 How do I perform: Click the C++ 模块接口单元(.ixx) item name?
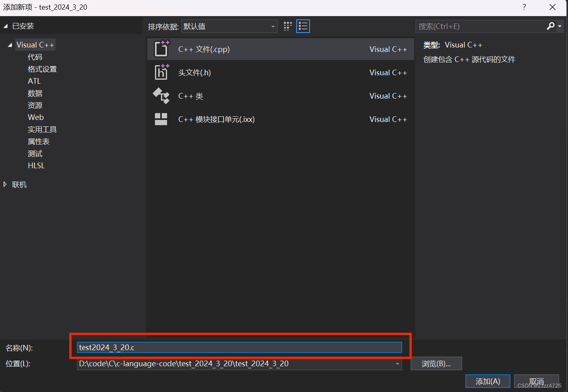[217, 120]
